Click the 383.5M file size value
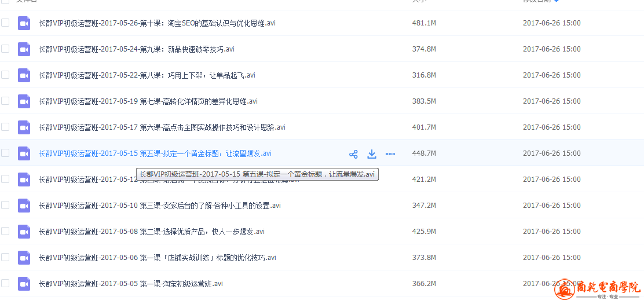Viewport: 644px width, 304px height. [424, 101]
